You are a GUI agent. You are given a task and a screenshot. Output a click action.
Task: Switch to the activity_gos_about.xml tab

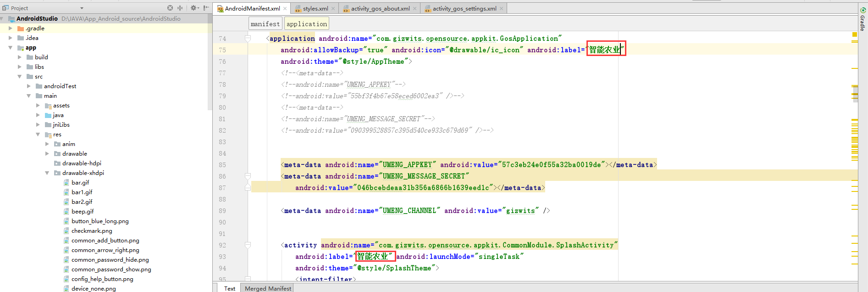pos(380,8)
